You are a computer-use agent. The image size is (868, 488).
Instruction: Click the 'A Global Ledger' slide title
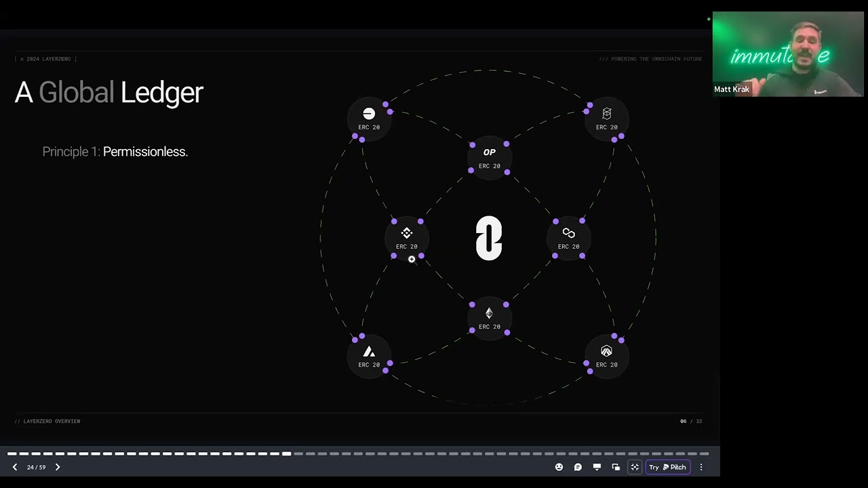[x=109, y=93]
